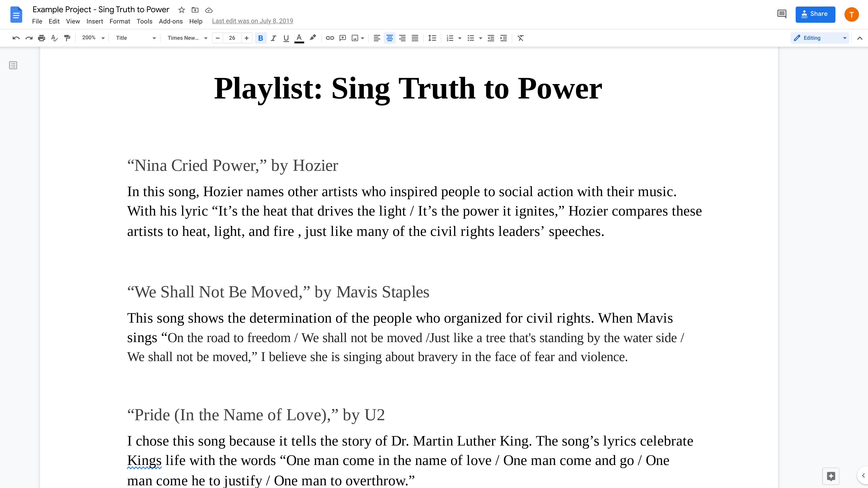Screen dimensions: 868x488
Task: Expand the Editing mode dropdown
Action: tap(844, 38)
